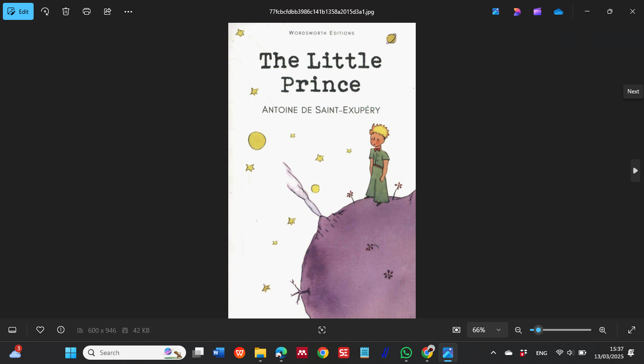Viewport: 644px width, 364px height.
Task: Favorite the image with heart icon
Action: (x=40, y=330)
